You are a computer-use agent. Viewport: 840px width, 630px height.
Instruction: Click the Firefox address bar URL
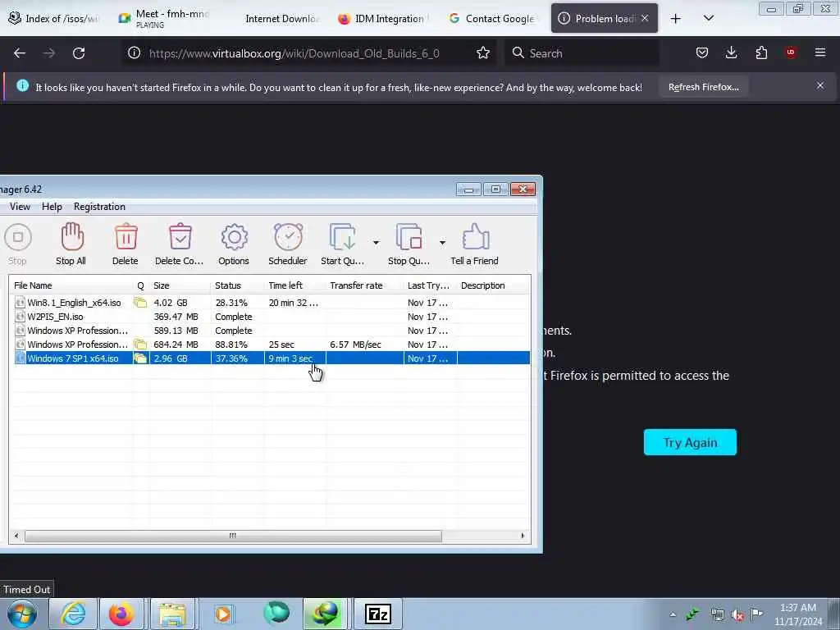click(x=294, y=53)
